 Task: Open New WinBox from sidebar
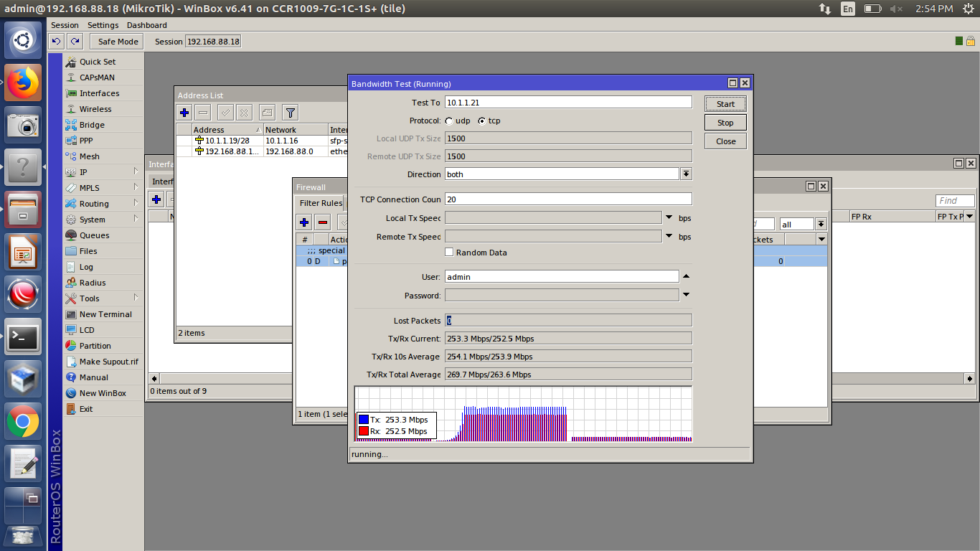[103, 393]
